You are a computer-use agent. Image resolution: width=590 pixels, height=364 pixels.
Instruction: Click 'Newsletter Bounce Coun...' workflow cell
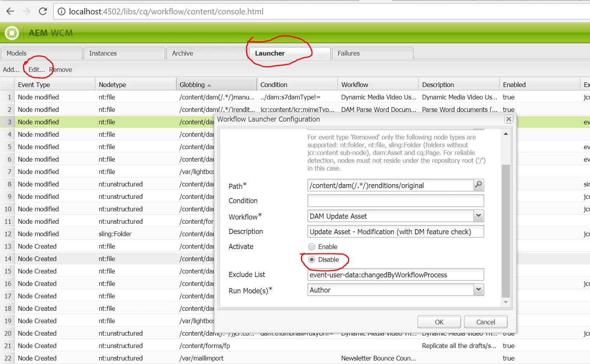point(379,358)
